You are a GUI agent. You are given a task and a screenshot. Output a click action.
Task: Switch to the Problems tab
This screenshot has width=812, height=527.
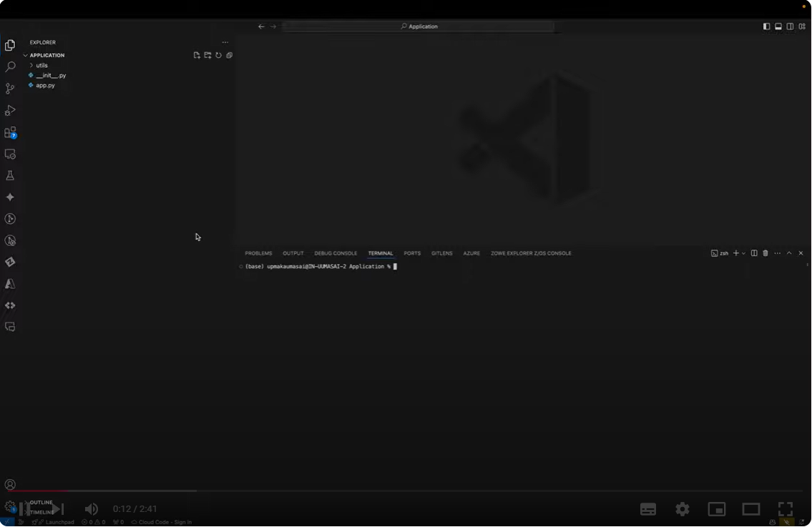tap(258, 253)
